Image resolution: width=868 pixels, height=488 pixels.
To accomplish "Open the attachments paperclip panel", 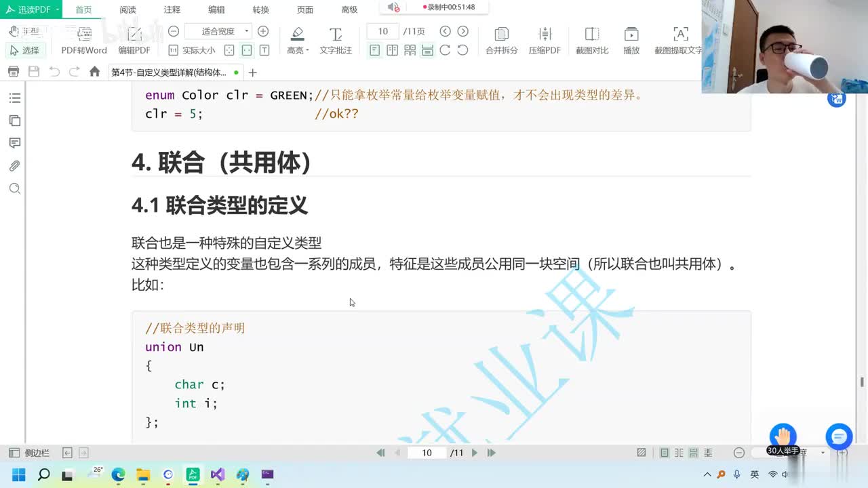I will [14, 165].
